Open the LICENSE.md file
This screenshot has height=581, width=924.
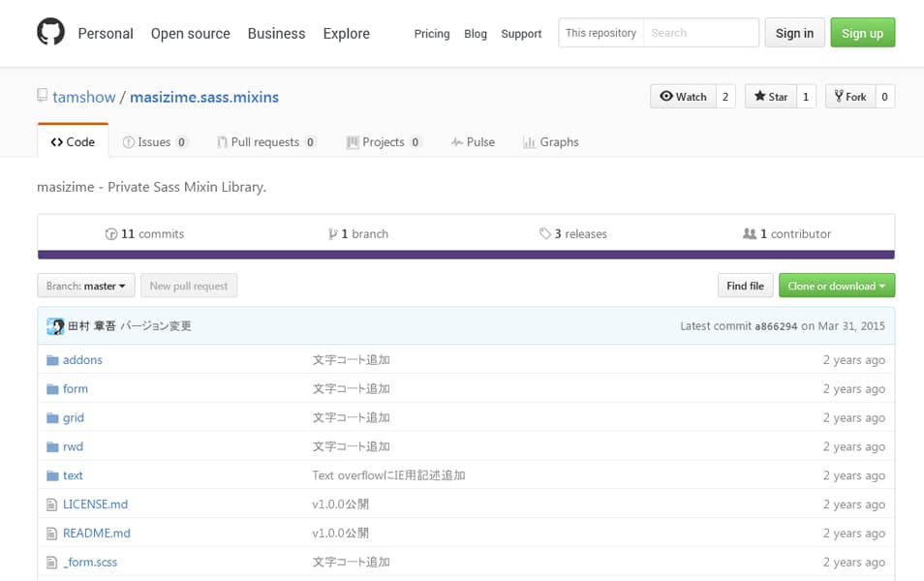[x=96, y=505]
